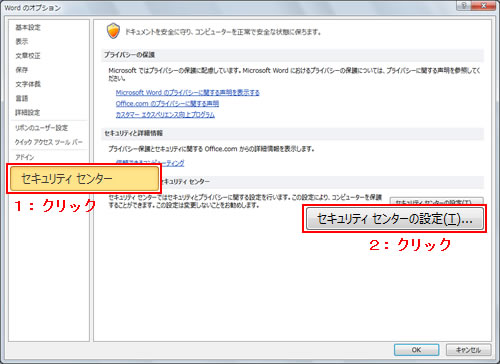Image resolution: width=500 pixels, height=364 pixels.
Task: Click the Word のオプション title text
Action: pos(33,8)
